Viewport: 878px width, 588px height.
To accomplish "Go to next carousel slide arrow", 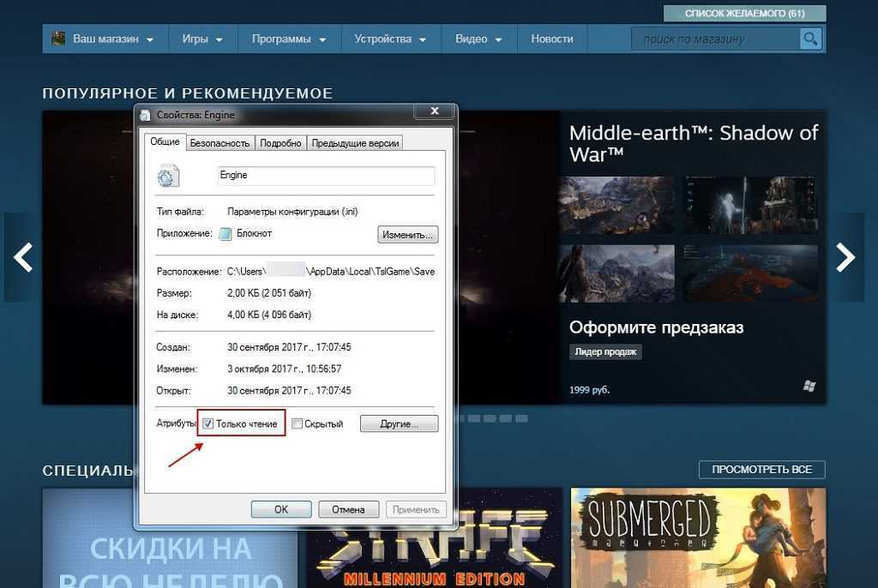I will (845, 257).
